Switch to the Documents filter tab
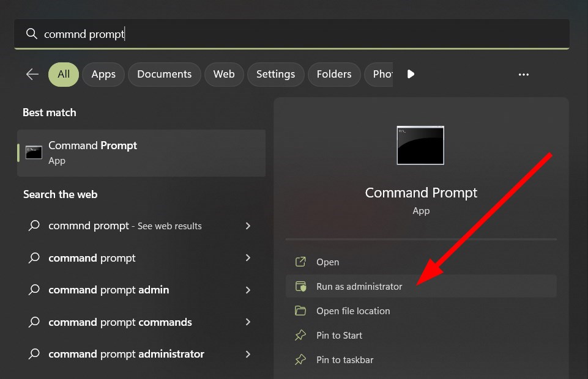 (164, 74)
